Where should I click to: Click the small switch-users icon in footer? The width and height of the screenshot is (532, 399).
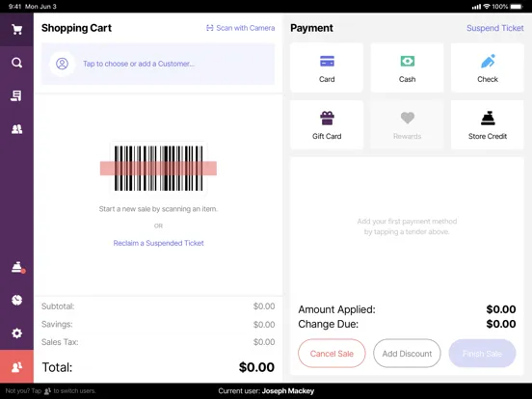click(47, 391)
